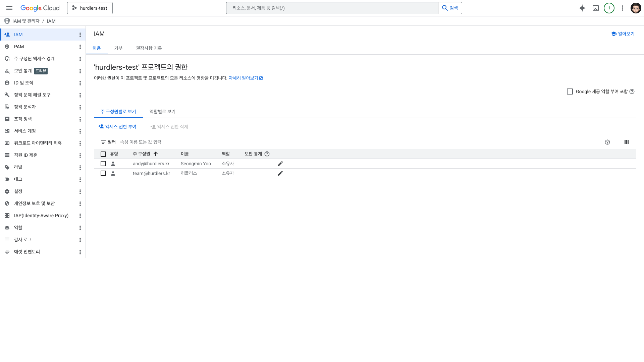Open kebab menu beside 워크로드 아이덴티티 제휴
This screenshot has height=362, width=644.
[x=80, y=143]
